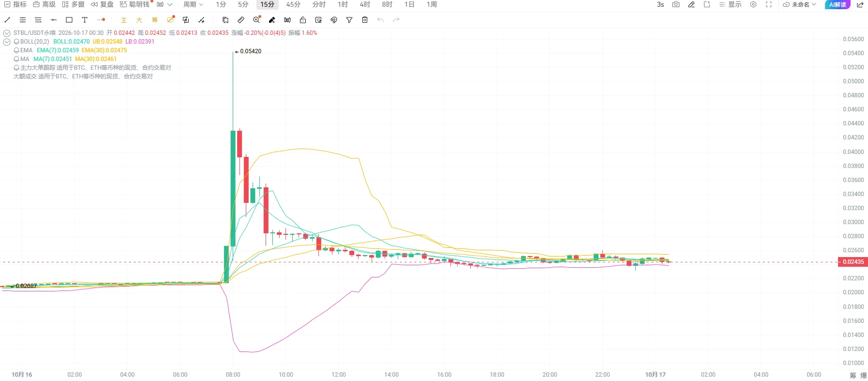
Task: Take a chart screenshot with camera icon
Action: tap(676, 4)
